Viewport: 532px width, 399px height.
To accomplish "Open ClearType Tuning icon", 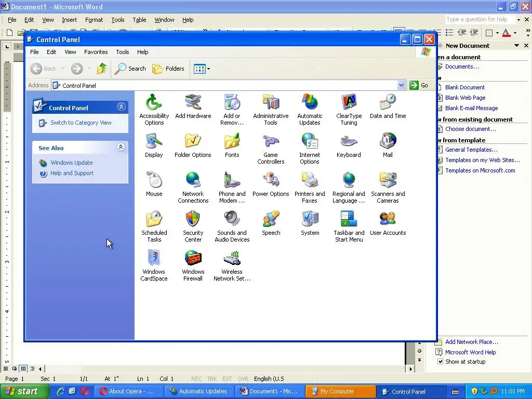I will 349,110.
